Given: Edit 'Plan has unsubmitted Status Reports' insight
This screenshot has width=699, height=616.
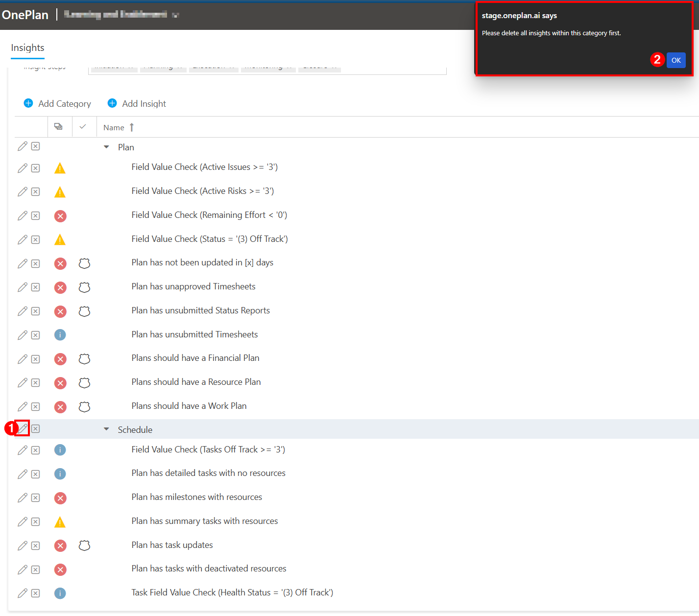Looking at the screenshot, I should pyautogui.click(x=23, y=311).
